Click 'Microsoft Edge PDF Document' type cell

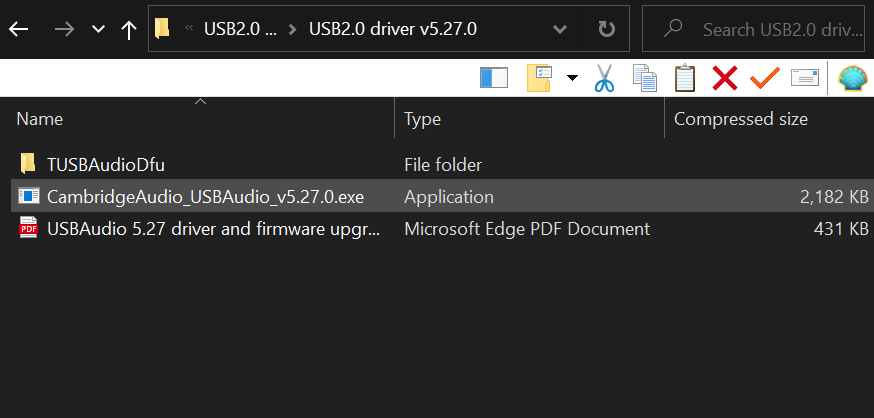click(x=527, y=229)
